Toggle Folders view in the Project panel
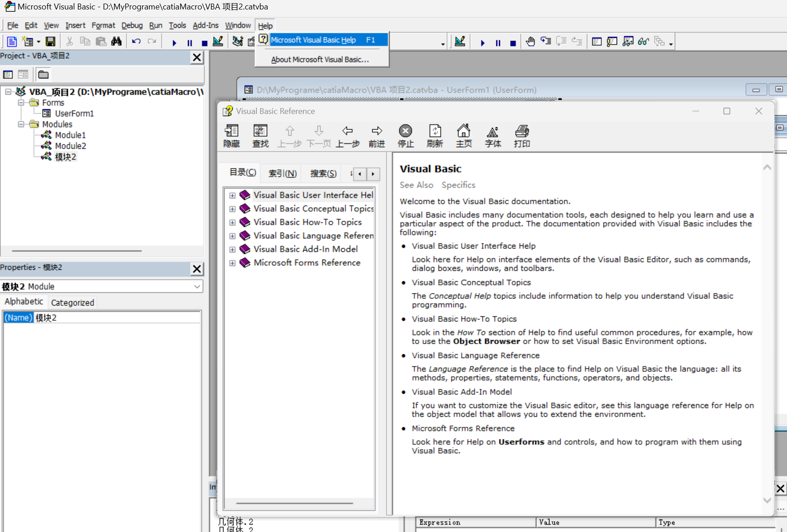Viewport: 787px width, 532px height. click(x=43, y=74)
